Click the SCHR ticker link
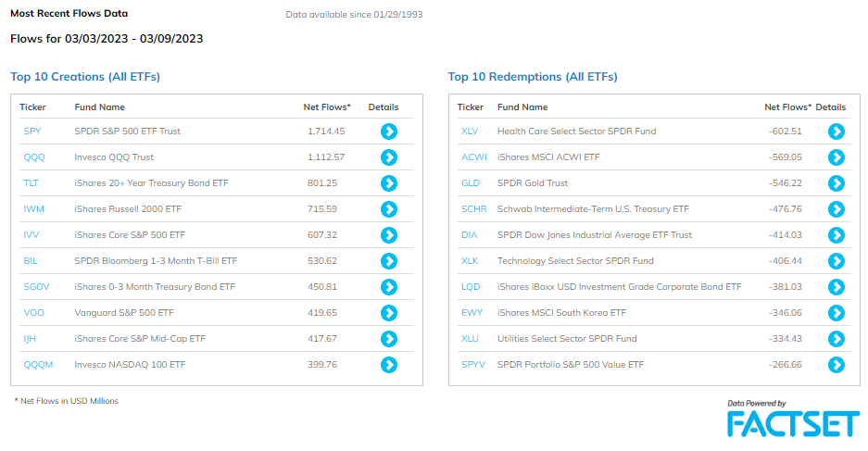The image size is (868, 451). [474, 209]
